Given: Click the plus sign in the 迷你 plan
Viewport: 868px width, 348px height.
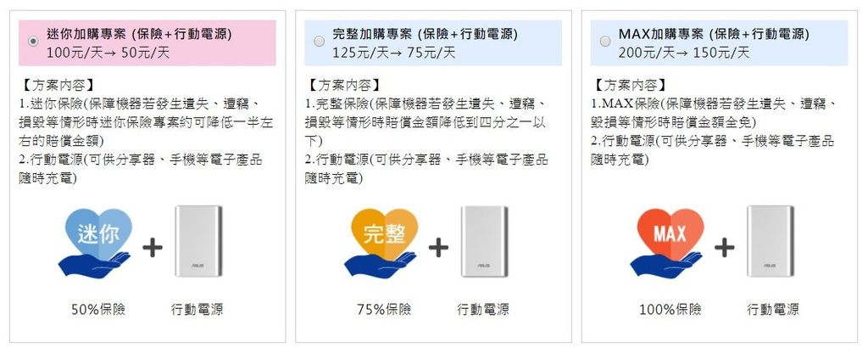Looking at the screenshot, I should [153, 248].
